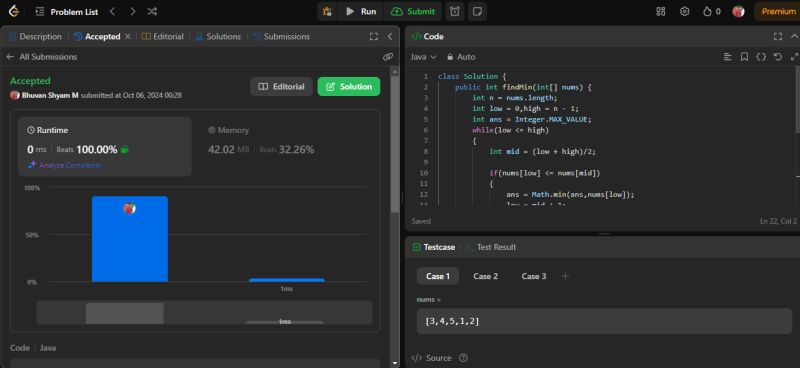Select the Accepted tab
This screenshot has width=800, height=368.
97,37
